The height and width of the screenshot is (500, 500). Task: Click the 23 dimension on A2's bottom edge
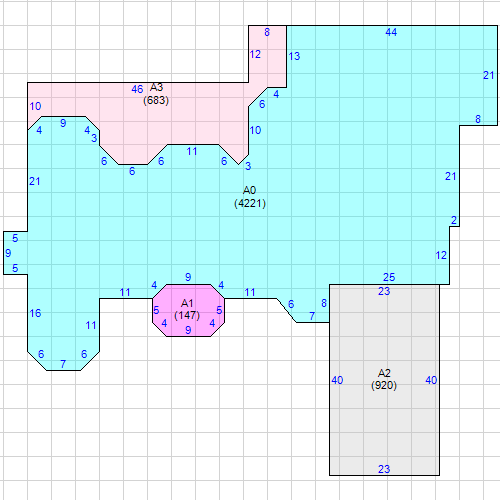(x=384, y=469)
